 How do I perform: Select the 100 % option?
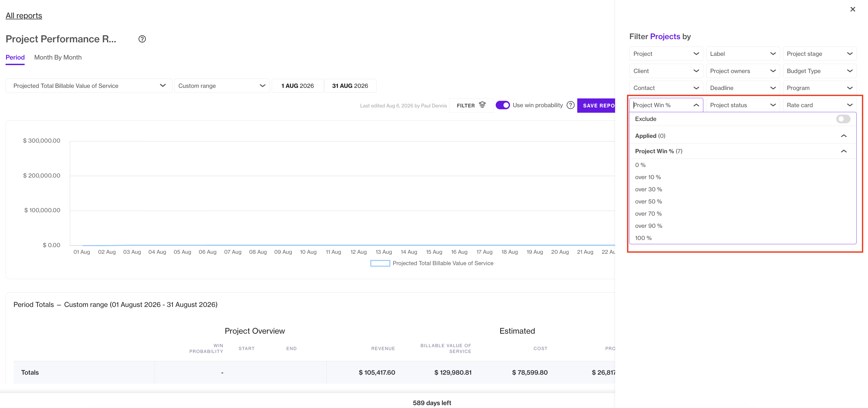(743, 238)
